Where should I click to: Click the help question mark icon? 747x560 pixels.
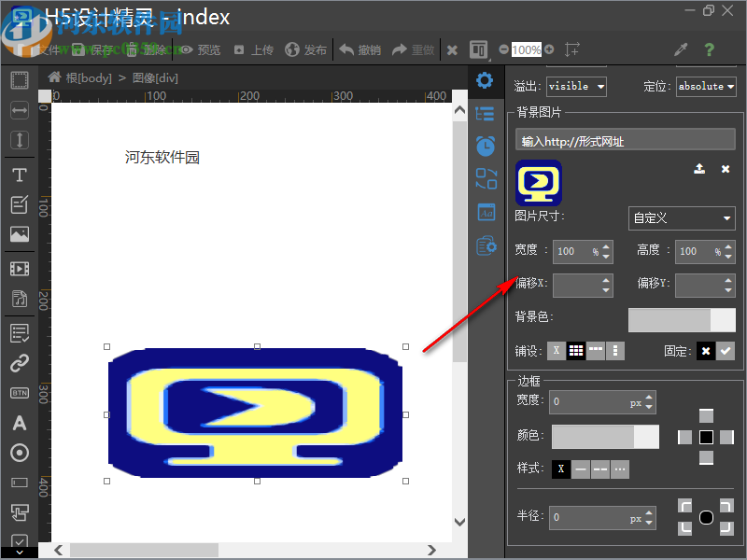pos(710,49)
